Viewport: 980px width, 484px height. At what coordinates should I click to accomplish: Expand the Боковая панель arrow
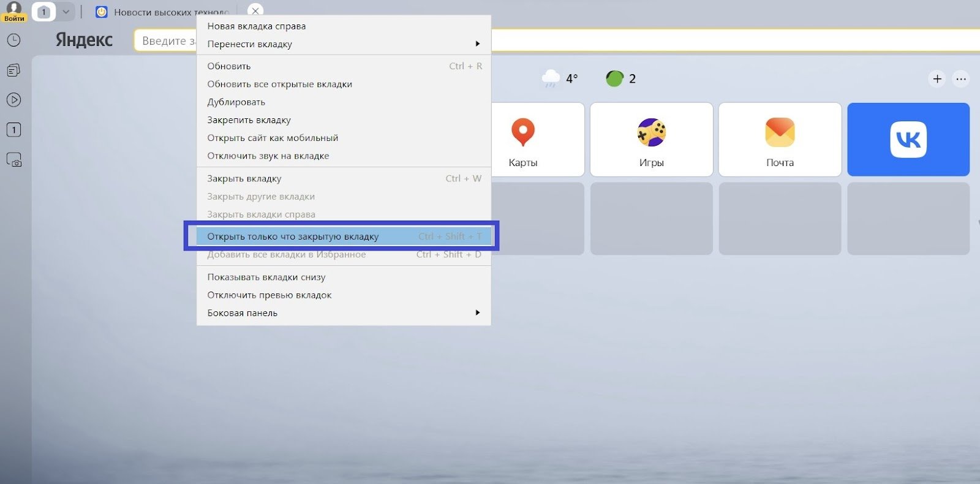(x=478, y=312)
